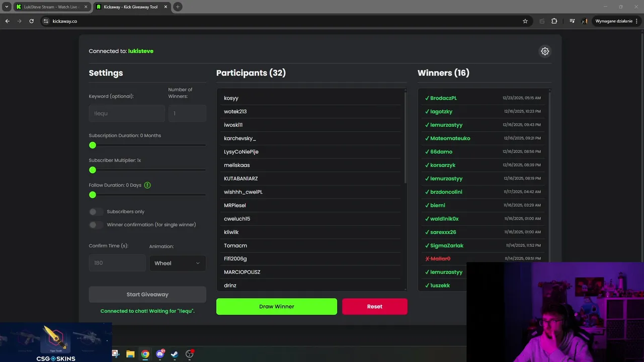The width and height of the screenshot is (644, 362).
Task: Open the browser extensions puzzle icon
Action: (x=554, y=21)
